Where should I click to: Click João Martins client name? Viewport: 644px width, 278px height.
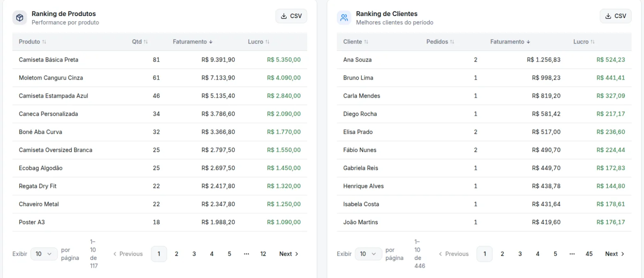coord(361,222)
